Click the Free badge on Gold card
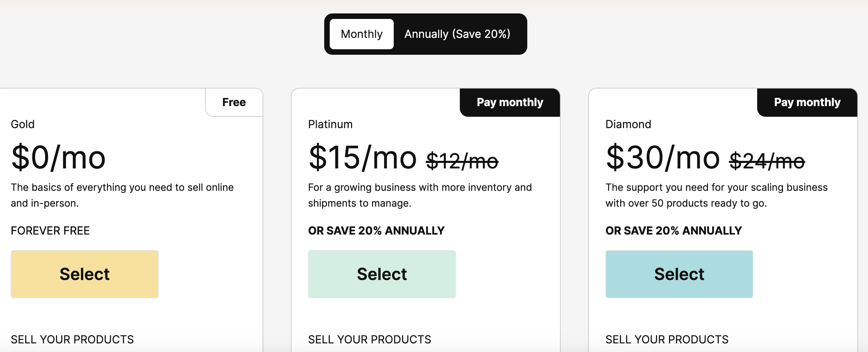Viewport: 868px width, 352px height. pyautogui.click(x=234, y=102)
